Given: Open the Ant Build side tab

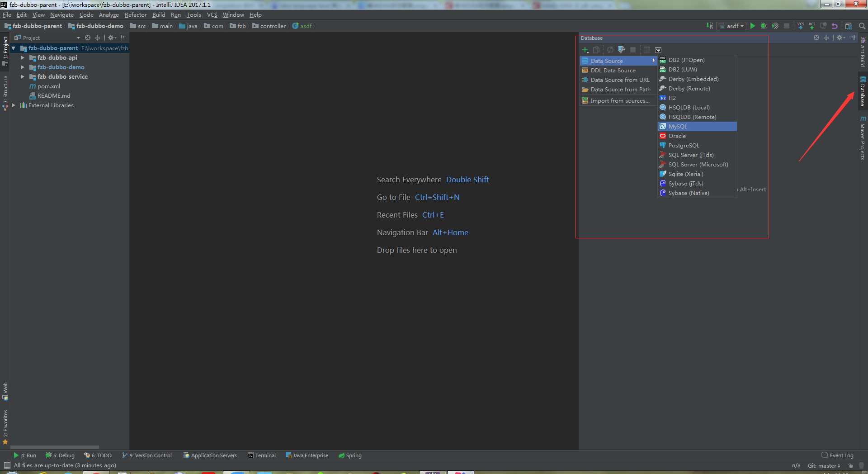Looking at the screenshot, I should pyautogui.click(x=863, y=52).
